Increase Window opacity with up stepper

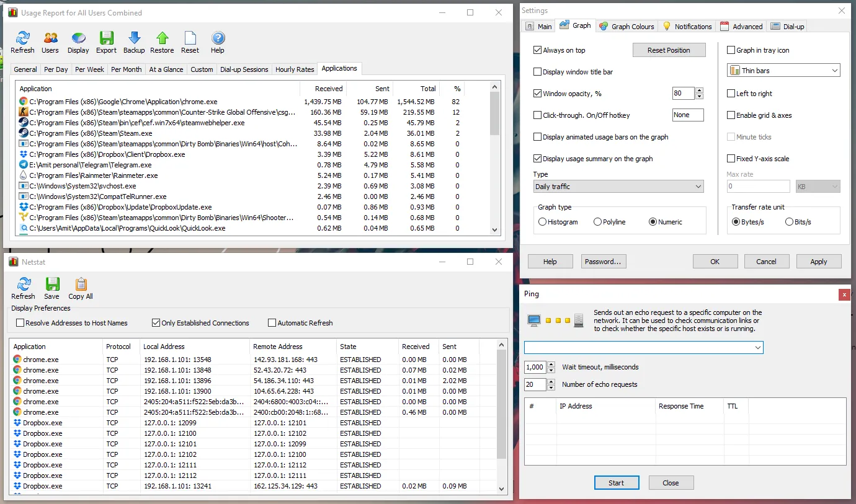700,91
